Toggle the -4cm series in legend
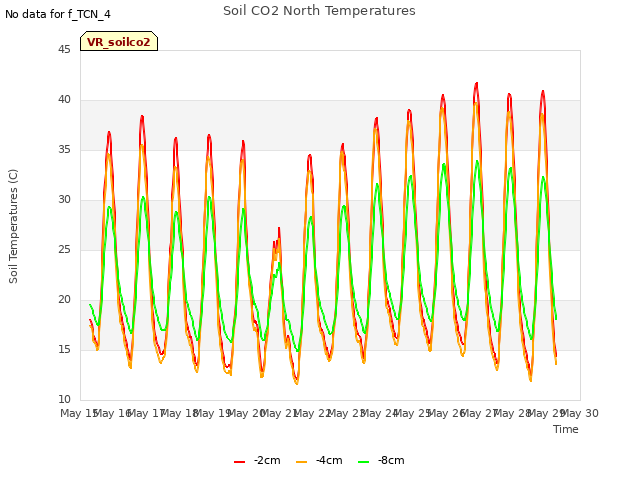Image resolution: width=640 pixels, height=480 pixels. pos(319,460)
